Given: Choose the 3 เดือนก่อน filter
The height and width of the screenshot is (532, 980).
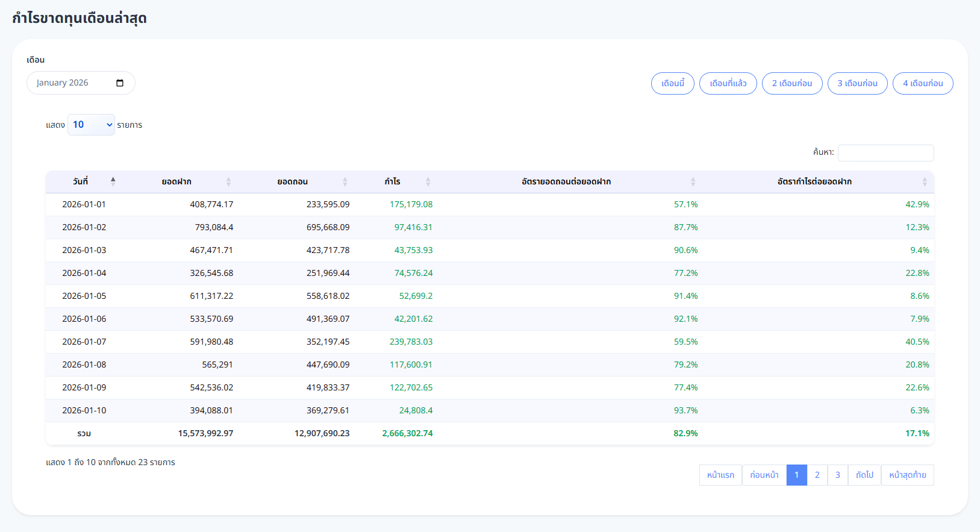Looking at the screenshot, I should [x=857, y=83].
